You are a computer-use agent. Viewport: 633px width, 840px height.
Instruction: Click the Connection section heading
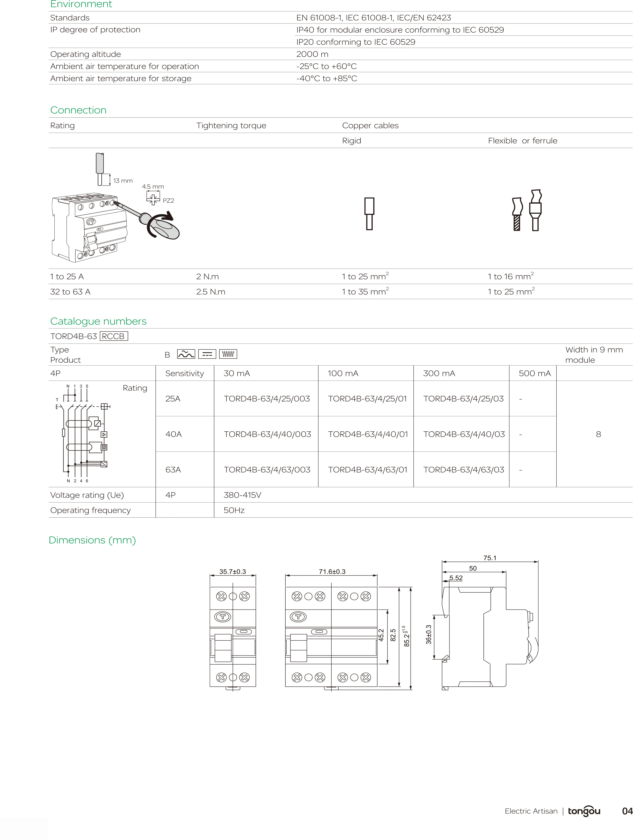(78, 110)
